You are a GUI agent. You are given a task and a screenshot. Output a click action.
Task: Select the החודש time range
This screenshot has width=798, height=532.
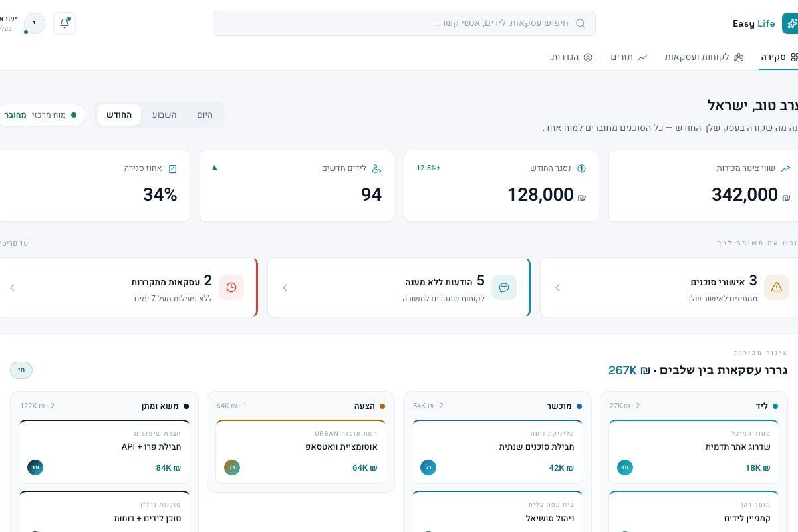119,115
